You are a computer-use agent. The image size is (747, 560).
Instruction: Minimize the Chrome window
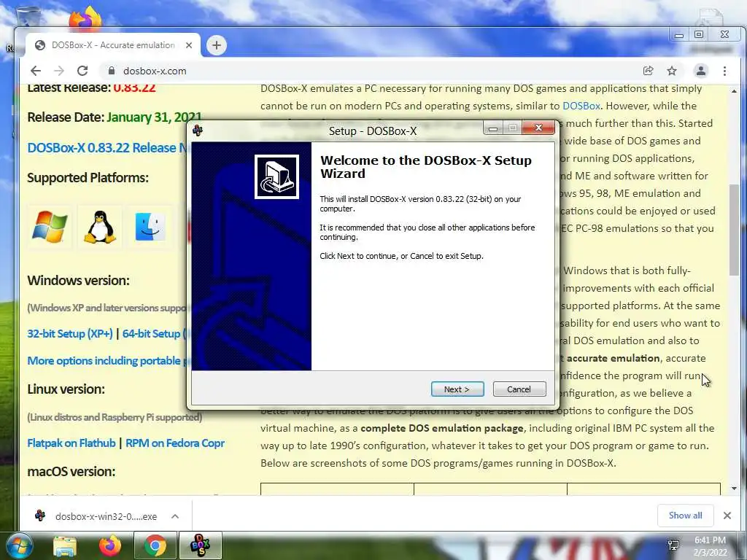(x=679, y=35)
